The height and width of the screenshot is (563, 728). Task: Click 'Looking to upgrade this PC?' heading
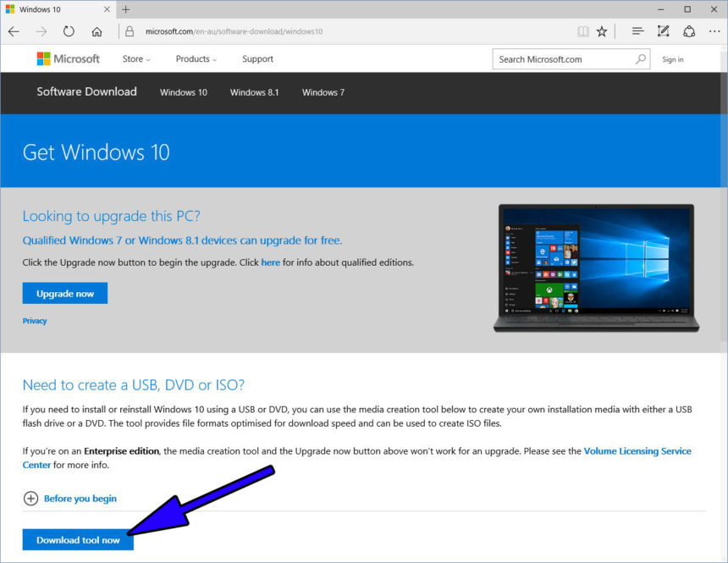[x=112, y=216]
